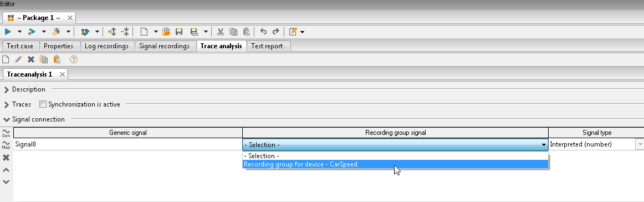This screenshot has height=202, width=644.
Task: Click the cut scissors icon
Action: pos(221,32)
